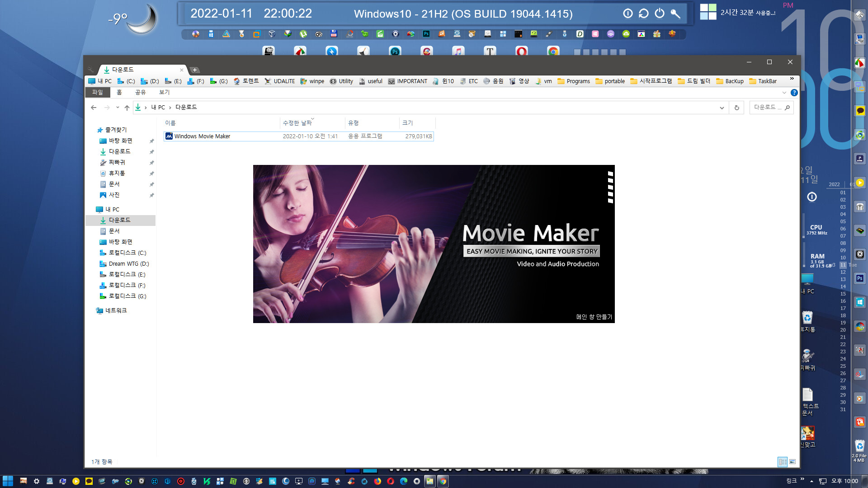Click the floppy disk save icon in the launcher
The image size is (868, 488).
coord(334,34)
